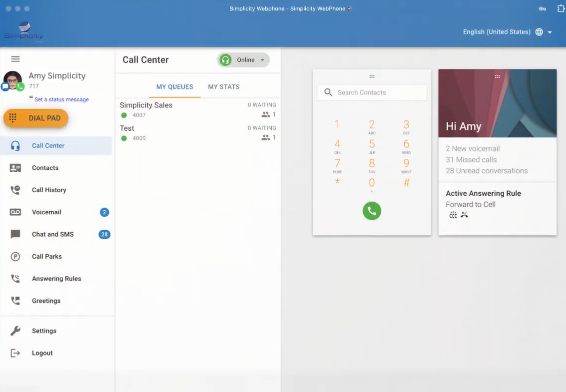Dial digit 5 JKL on the keypad
Viewport: 566px width, 392px height.
[x=372, y=146]
